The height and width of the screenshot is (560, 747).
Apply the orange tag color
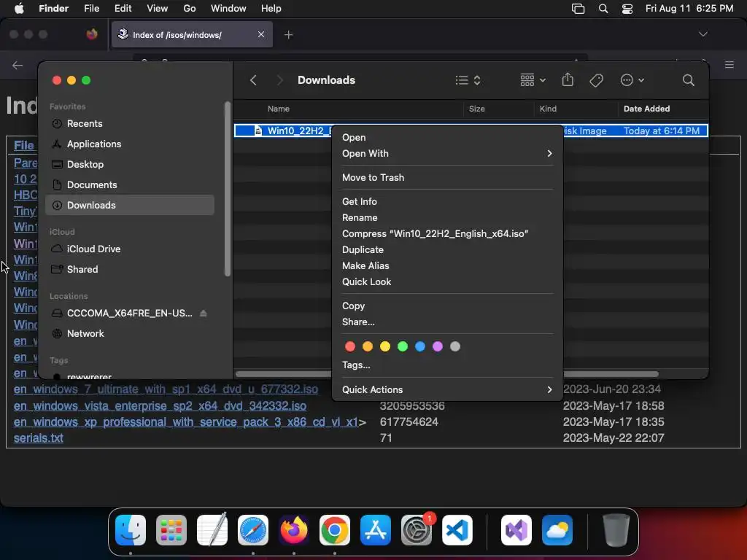coord(368,346)
